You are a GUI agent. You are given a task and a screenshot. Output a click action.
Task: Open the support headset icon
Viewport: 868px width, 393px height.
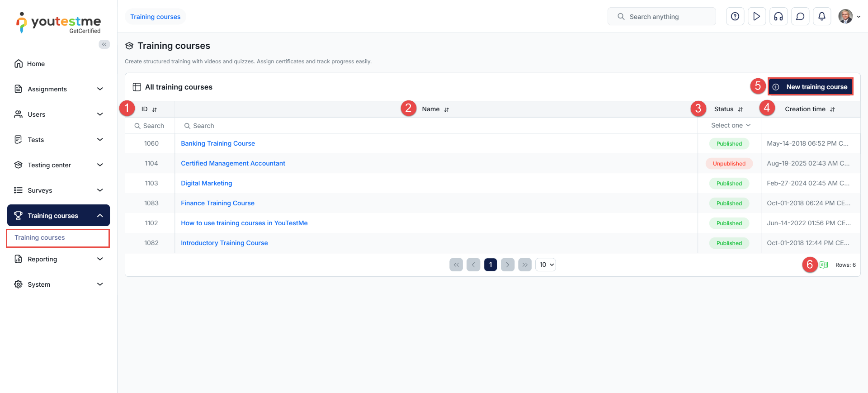(778, 17)
